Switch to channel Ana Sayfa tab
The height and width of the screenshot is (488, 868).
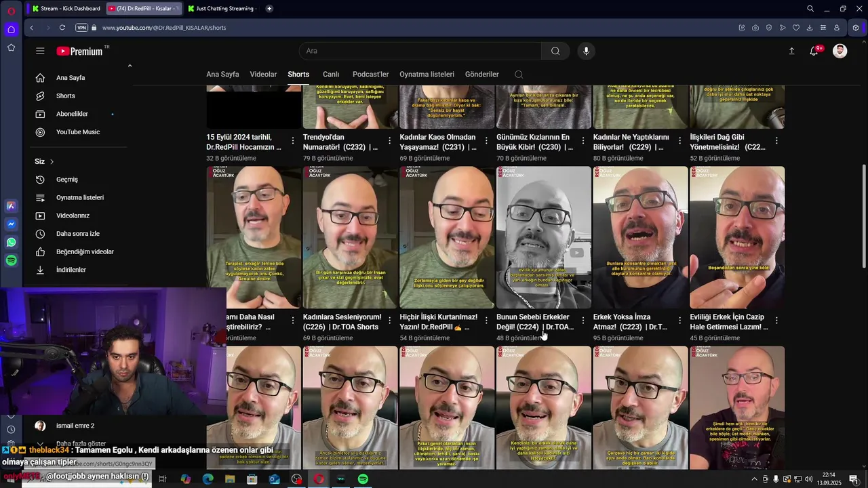(x=222, y=75)
